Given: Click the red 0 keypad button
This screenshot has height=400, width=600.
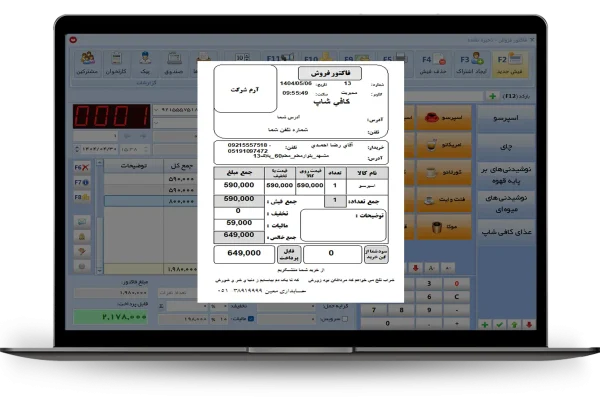Looking at the screenshot, I should point(457,284).
